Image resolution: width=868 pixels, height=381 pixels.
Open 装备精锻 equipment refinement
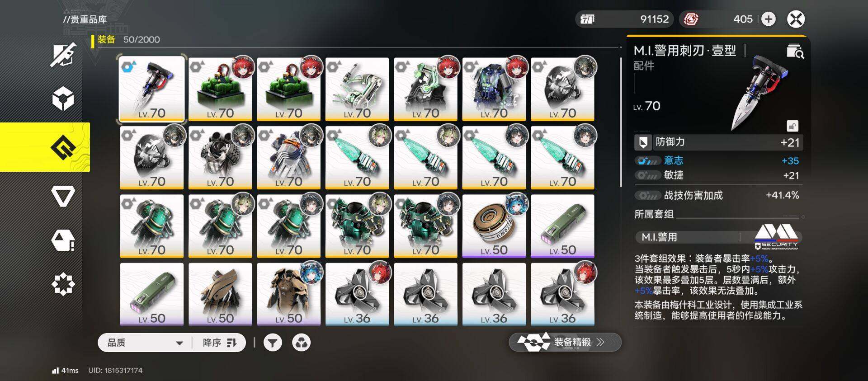(565, 342)
